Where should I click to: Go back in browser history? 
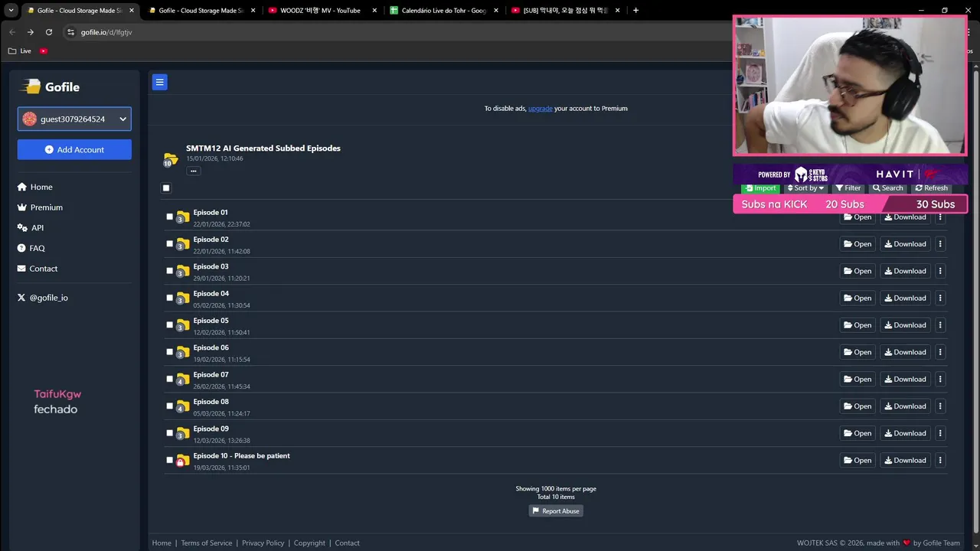coord(12,32)
